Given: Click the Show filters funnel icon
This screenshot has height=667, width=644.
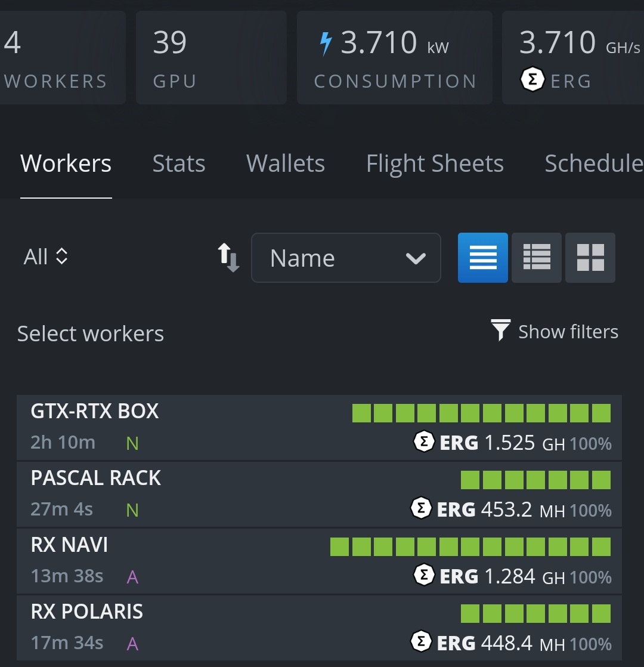Looking at the screenshot, I should tap(500, 331).
